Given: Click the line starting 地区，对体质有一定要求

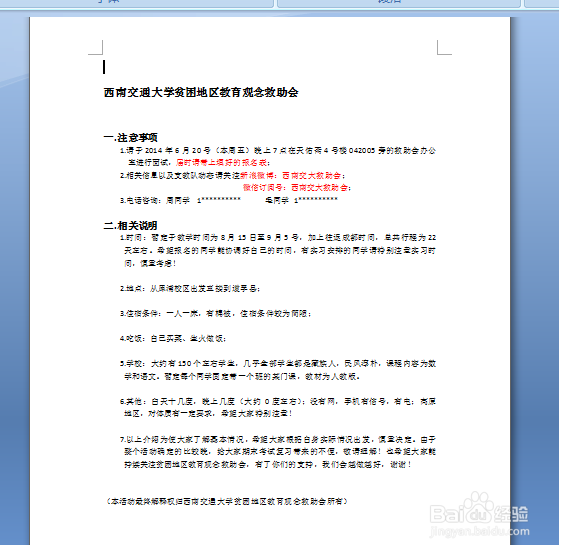Looking at the screenshot, I should [x=208, y=414].
